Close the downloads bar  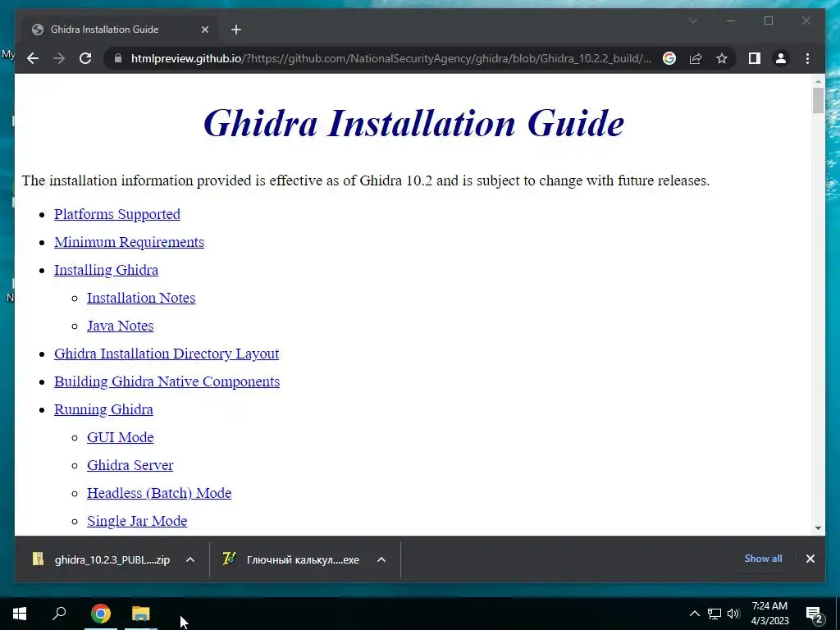pyautogui.click(x=810, y=559)
